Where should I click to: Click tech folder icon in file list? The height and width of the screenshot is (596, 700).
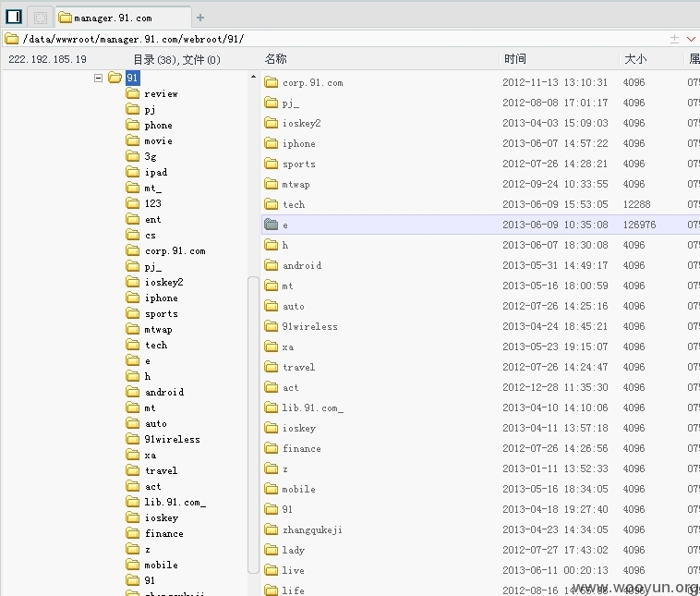tap(271, 204)
